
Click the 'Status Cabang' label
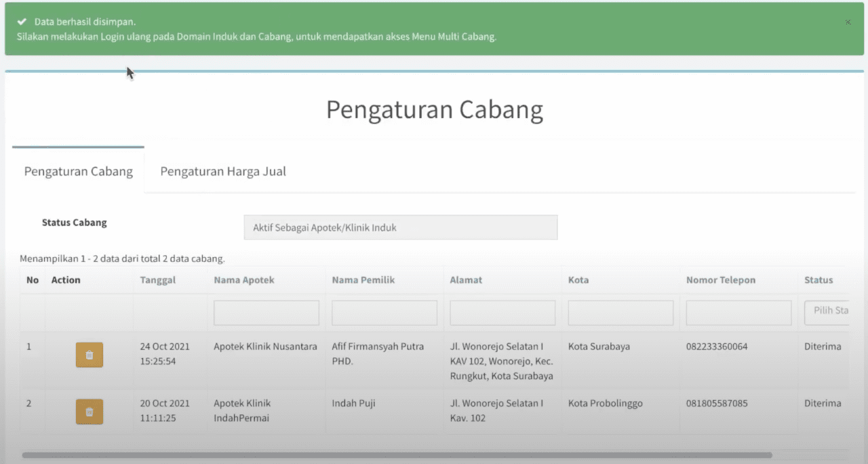coord(75,223)
